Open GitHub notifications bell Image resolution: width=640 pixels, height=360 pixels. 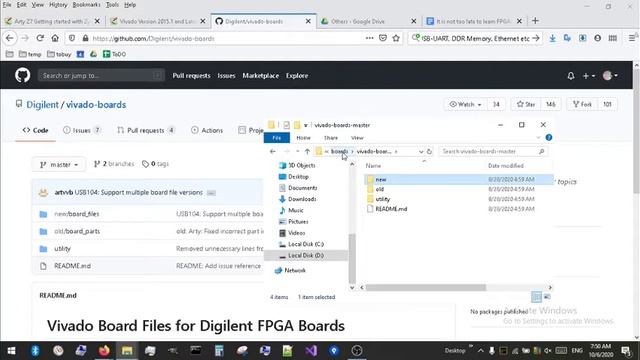[571, 76]
